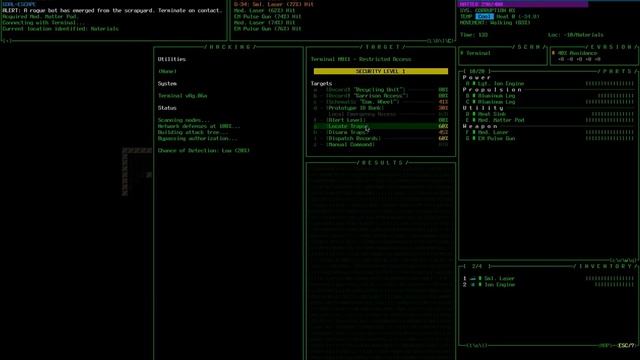640x360 pixels.
Task: Click the Movement: Walking status line
Action: (495, 23)
